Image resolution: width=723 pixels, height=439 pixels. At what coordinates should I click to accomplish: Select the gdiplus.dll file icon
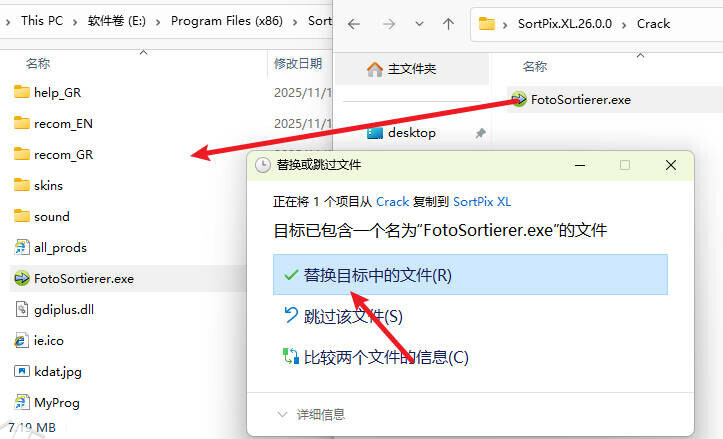click(x=22, y=309)
